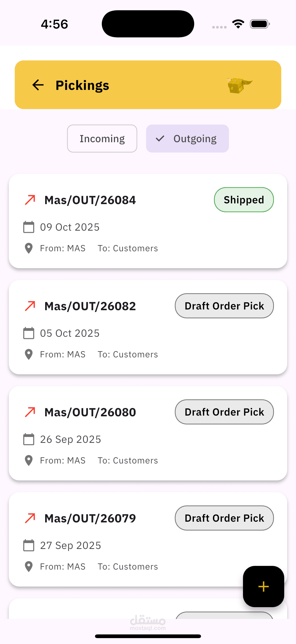Tap the Pickings header title

[x=82, y=85]
